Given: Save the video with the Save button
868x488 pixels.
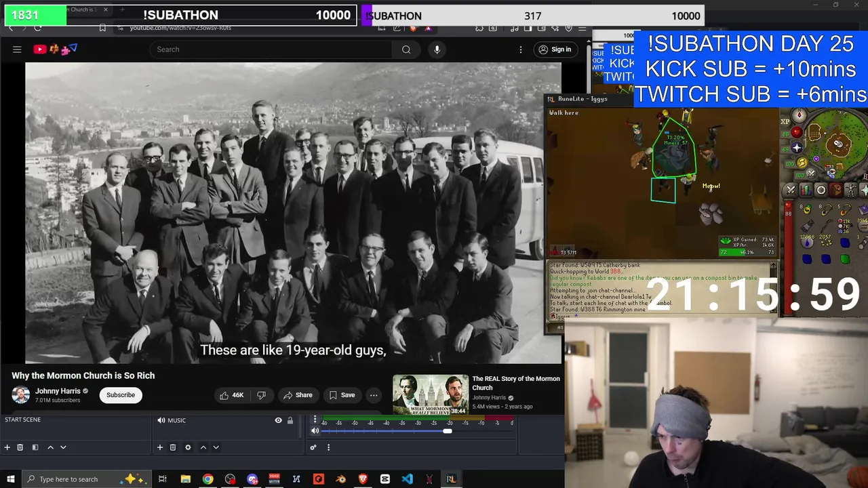Looking at the screenshot, I should tap(342, 395).
